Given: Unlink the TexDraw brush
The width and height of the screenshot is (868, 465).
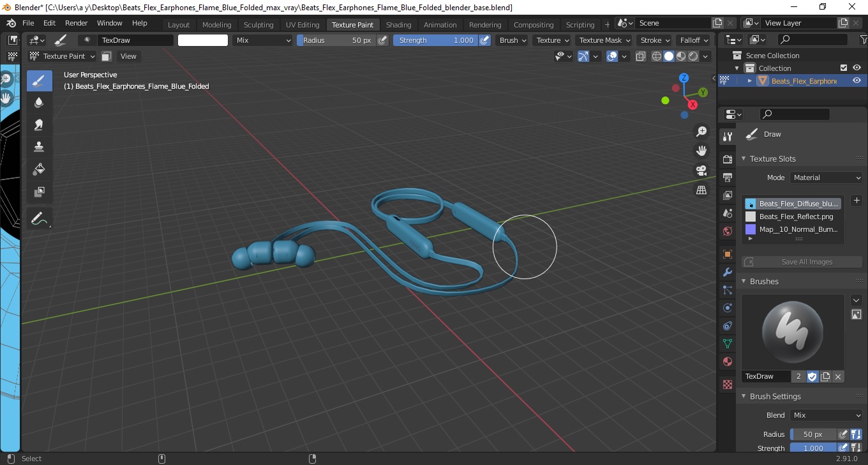Looking at the screenshot, I should point(838,377).
